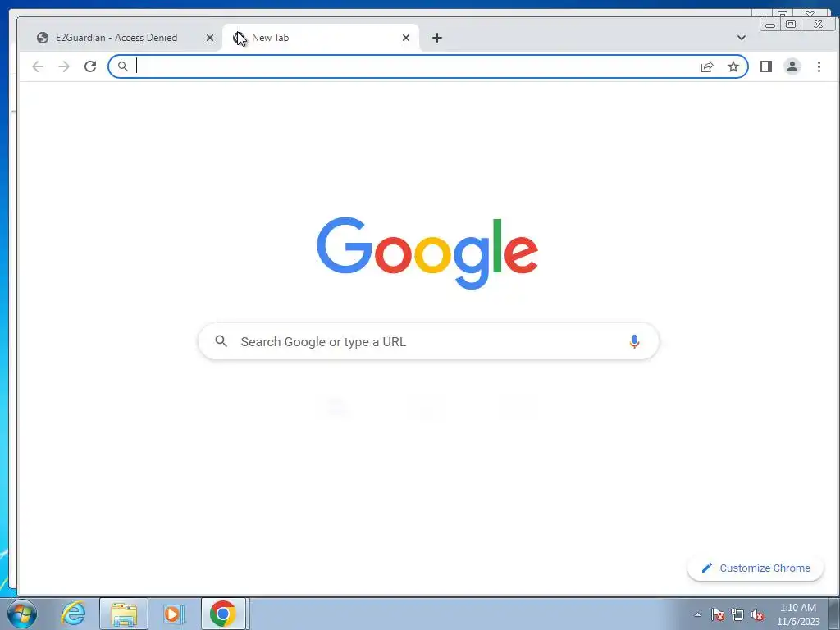
Task: Click the share this page icon
Action: [x=706, y=66]
